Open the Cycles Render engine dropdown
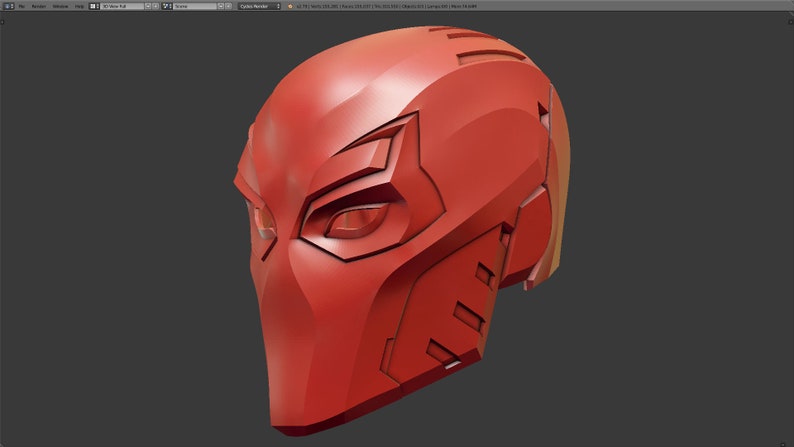 [259, 6]
